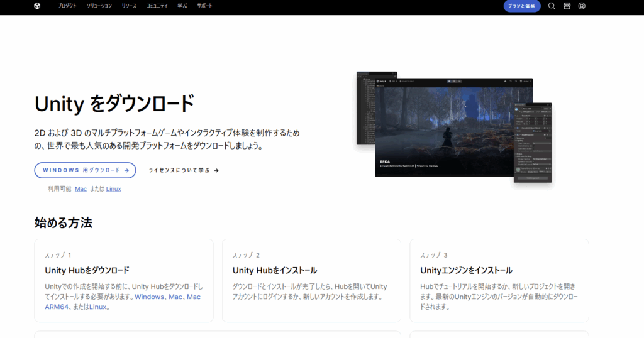Viewport: 644px width, 338px height.
Task: Click the Unityエンジンをインストール heading
Action: pos(466,270)
